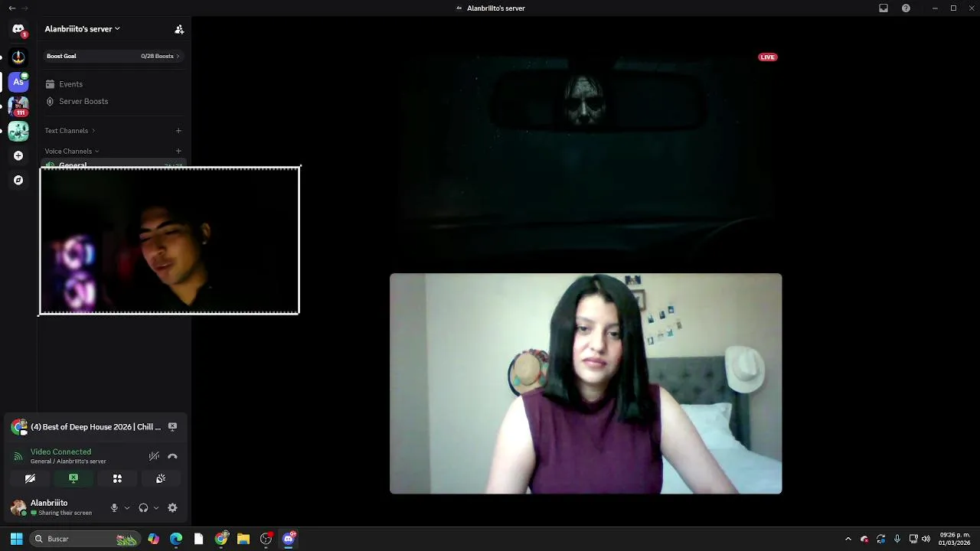Collapse the Voice Channels category
This screenshot has height=551, width=980.
click(72, 152)
